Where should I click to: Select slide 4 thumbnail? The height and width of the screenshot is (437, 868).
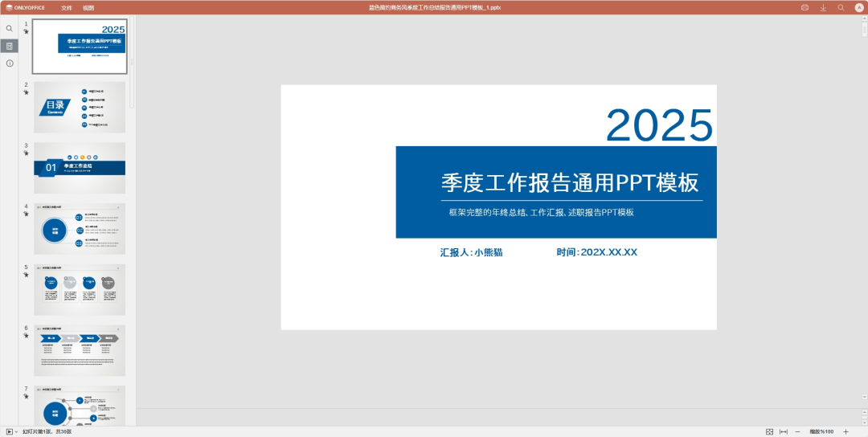(x=80, y=229)
